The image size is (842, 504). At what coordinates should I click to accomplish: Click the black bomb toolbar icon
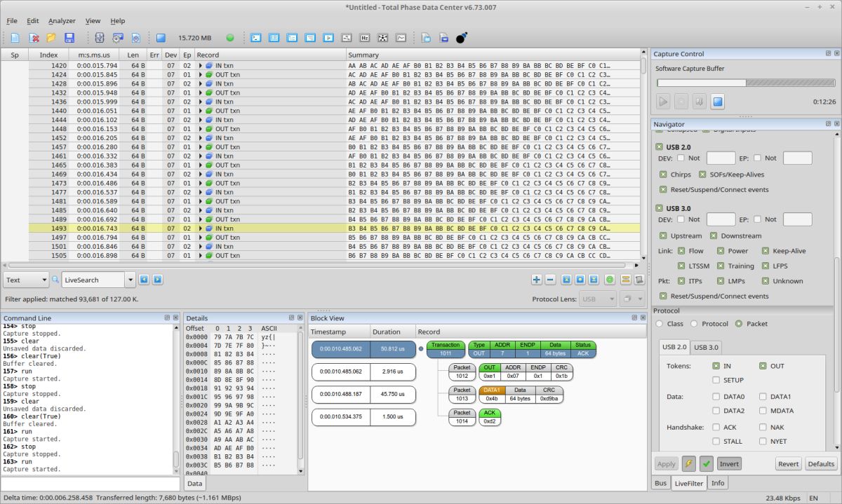[462, 37]
